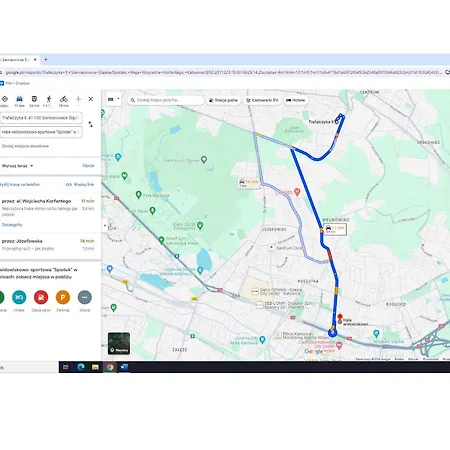Filter by Ładowarki EV chip
This screenshot has width=450, height=450.
[262, 100]
